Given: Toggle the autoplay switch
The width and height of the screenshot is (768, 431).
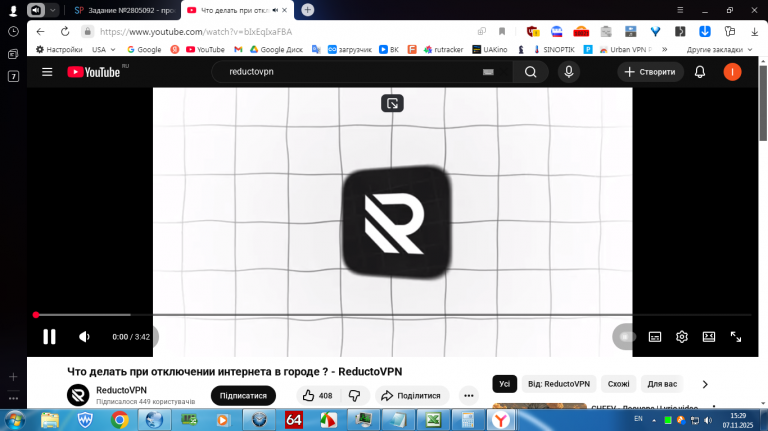Looking at the screenshot, I should (x=626, y=336).
